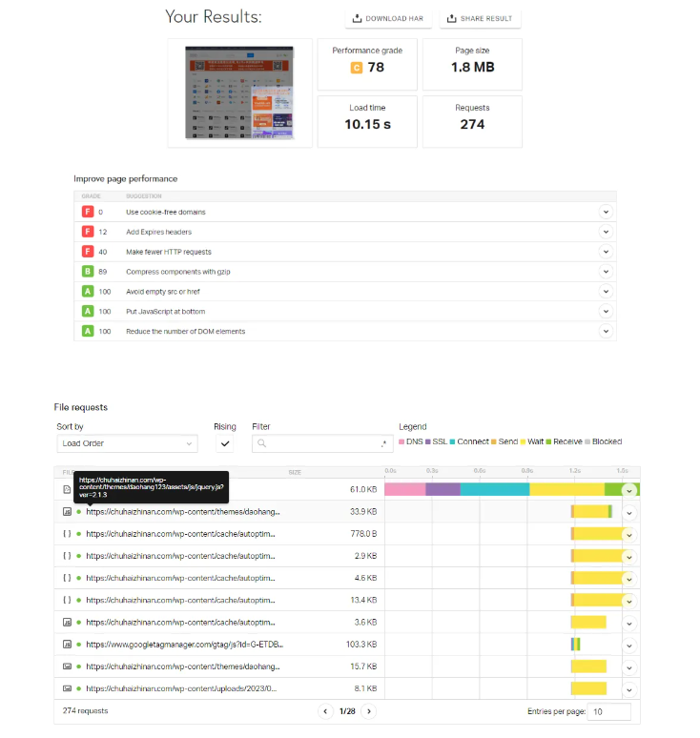Open the googletagmanager.com gtag request URL
This screenshot has width=700, height=738.
click(x=184, y=645)
